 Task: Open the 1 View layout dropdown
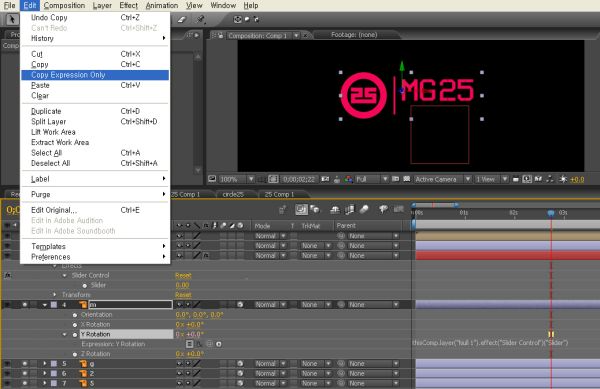pyautogui.click(x=492, y=179)
